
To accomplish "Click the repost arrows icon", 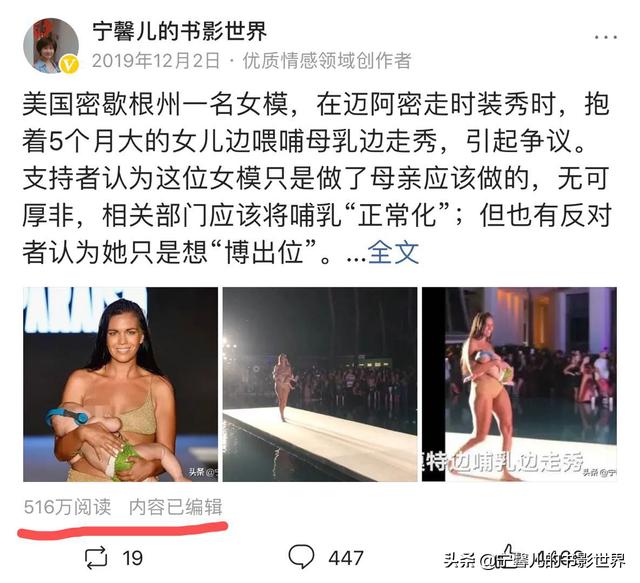I will (96, 558).
